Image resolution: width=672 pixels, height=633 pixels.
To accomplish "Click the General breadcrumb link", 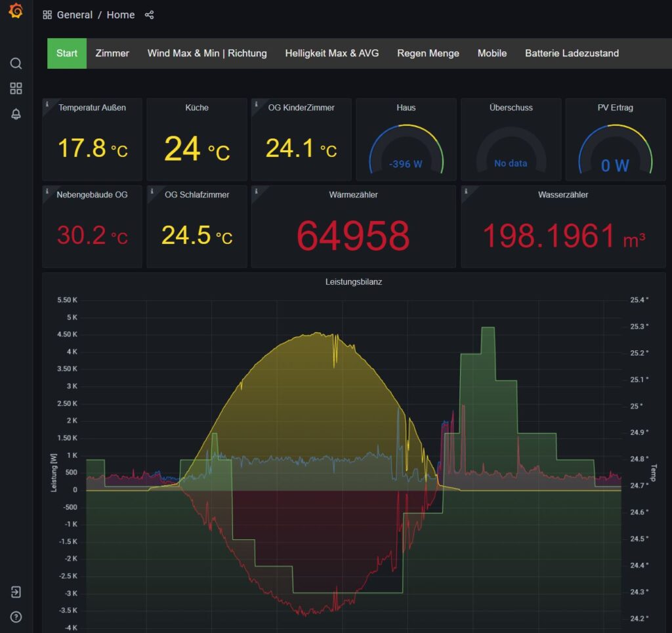I will click(x=75, y=15).
